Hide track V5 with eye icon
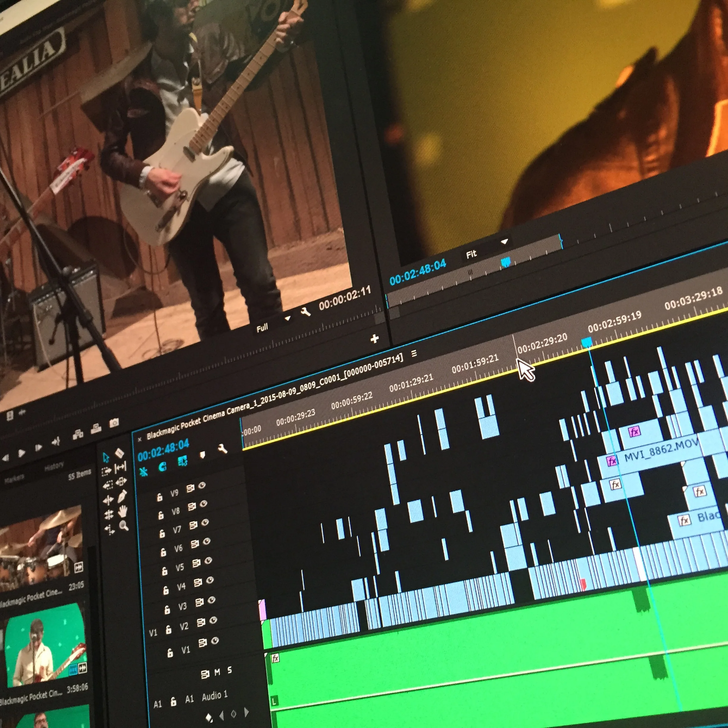 coord(208,561)
